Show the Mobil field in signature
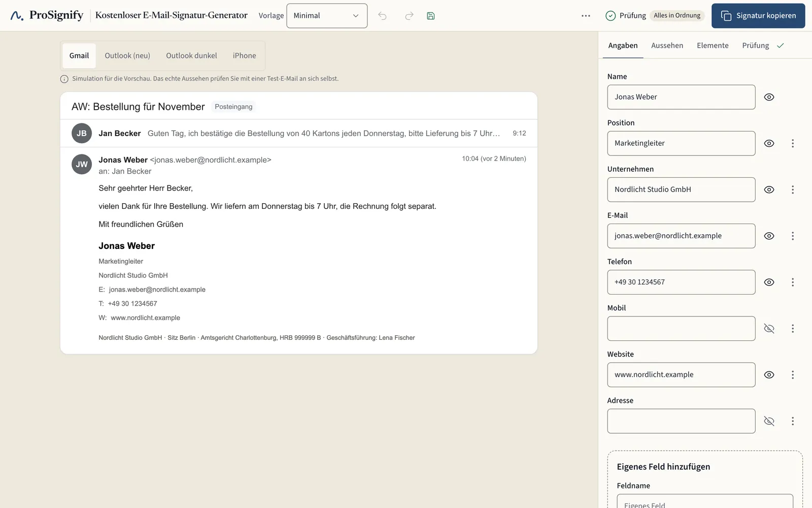The width and height of the screenshot is (812, 508). point(769,329)
